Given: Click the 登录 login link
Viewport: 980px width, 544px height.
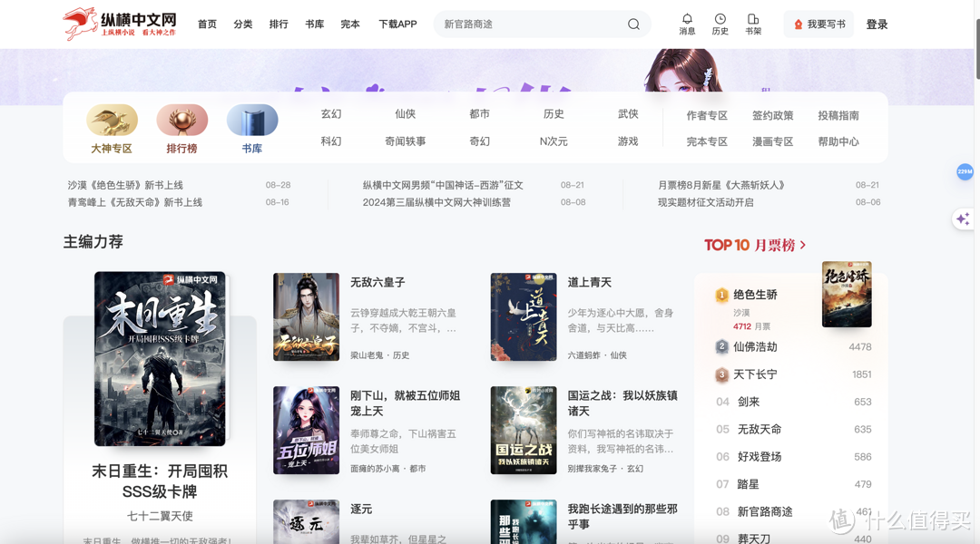Looking at the screenshot, I should click(x=877, y=24).
